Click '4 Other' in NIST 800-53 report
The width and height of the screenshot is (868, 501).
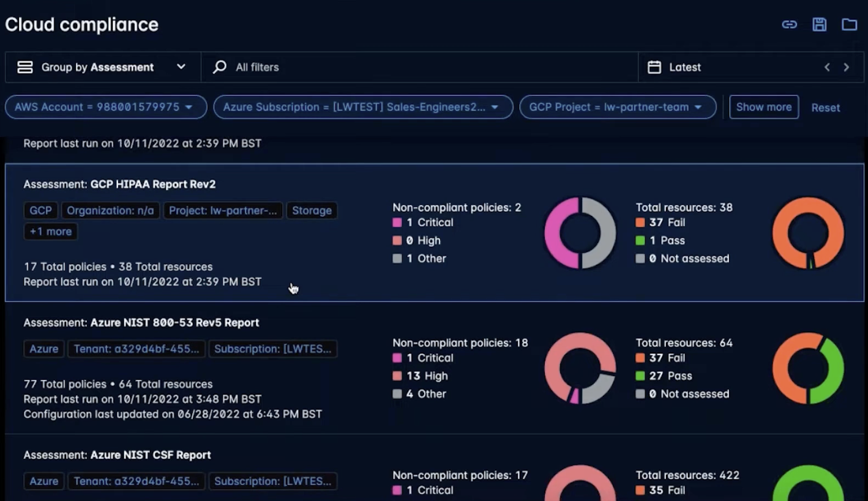(426, 394)
